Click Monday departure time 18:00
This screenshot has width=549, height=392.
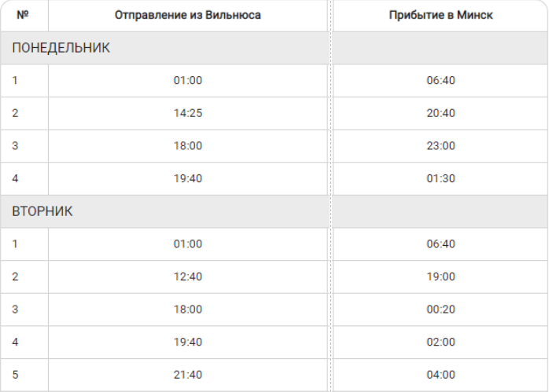[x=188, y=146]
